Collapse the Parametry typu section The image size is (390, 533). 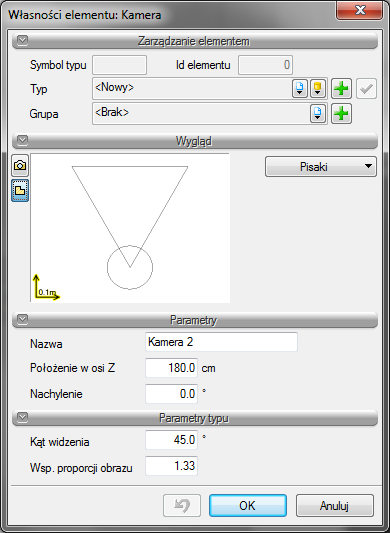pos(22,417)
